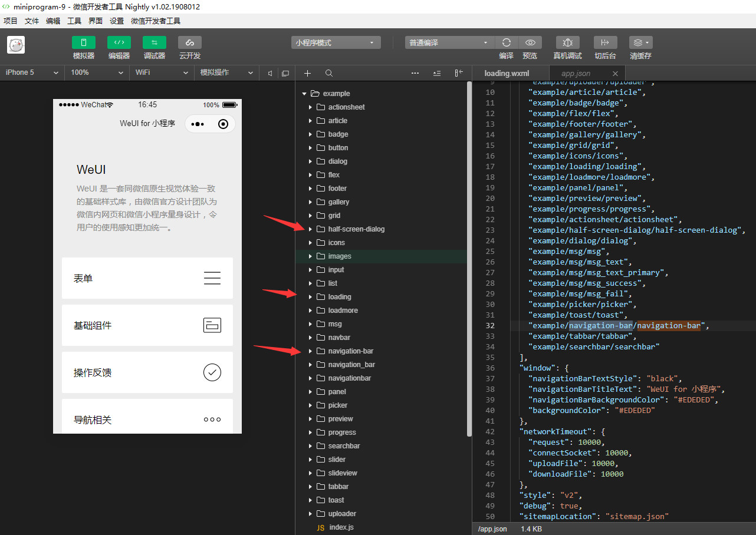Add a new file with plus icon
The width and height of the screenshot is (756, 535).
[307, 73]
